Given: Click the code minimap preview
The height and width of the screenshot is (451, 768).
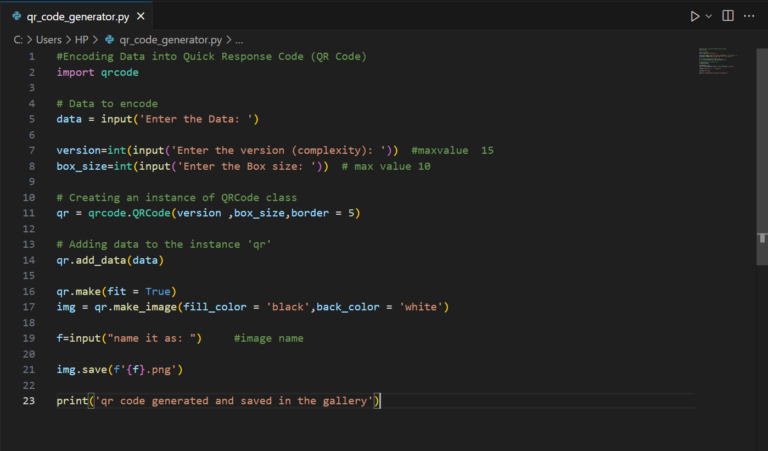Looking at the screenshot, I should pyautogui.click(x=718, y=61).
